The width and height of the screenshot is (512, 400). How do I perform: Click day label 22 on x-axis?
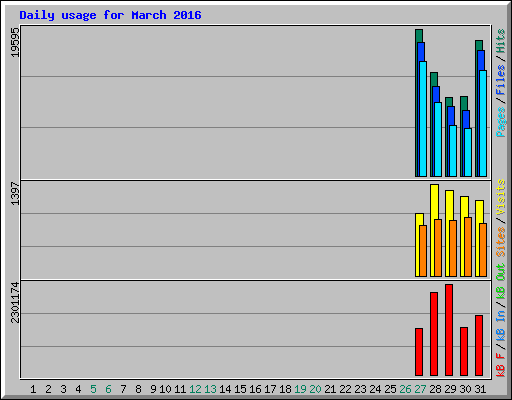coord(345,389)
